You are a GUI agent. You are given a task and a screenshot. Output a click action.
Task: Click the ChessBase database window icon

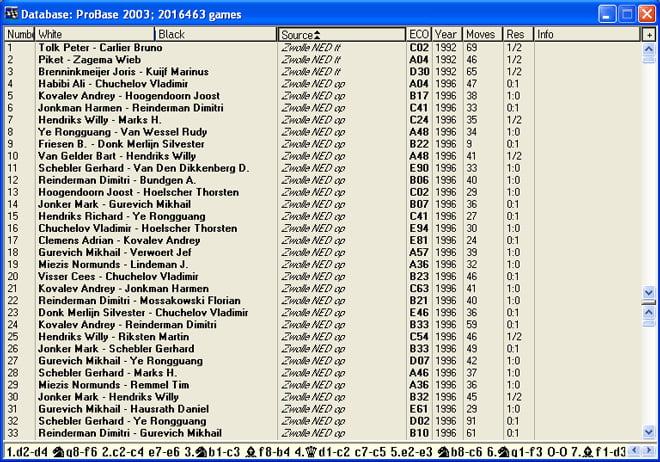tap(12, 13)
